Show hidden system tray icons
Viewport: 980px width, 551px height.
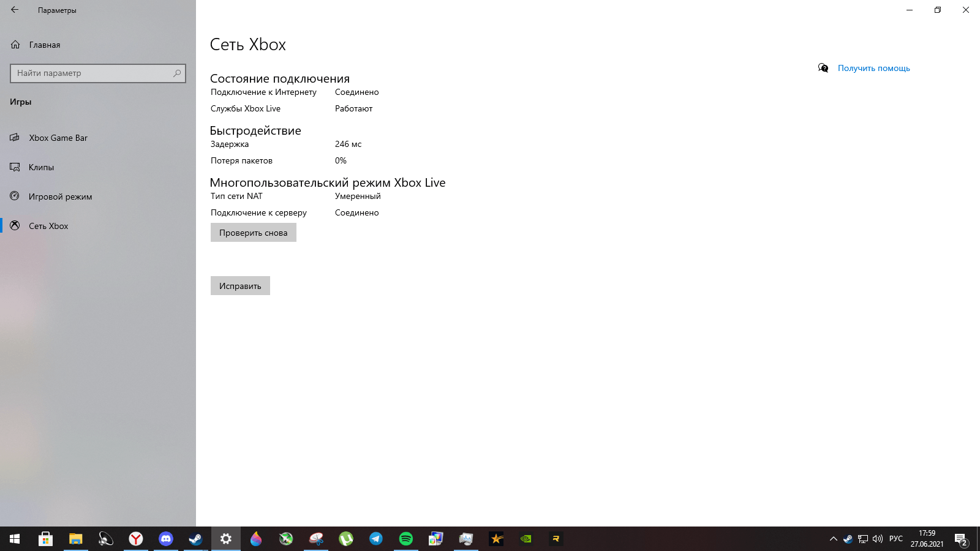pos(833,539)
